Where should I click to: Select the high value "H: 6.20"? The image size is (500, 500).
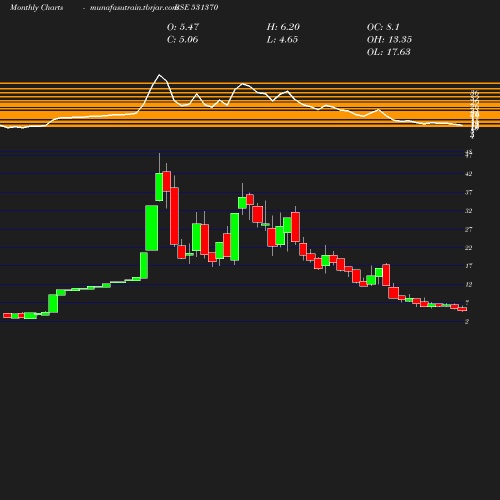pyautogui.click(x=283, y=27)
